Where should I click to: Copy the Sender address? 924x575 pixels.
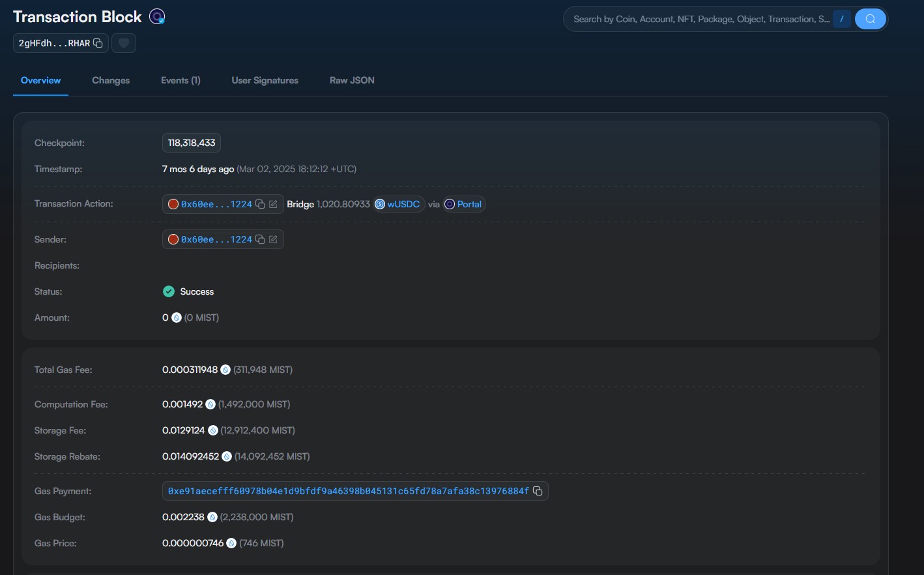260,239
